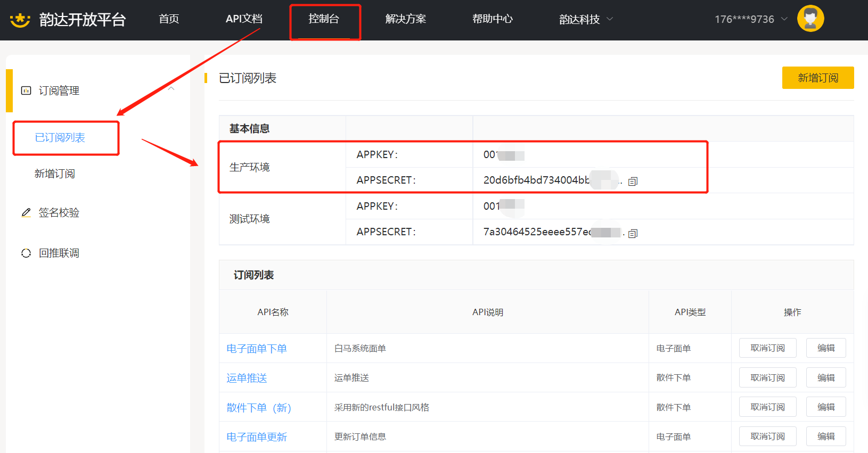Click the API说明 column header

[488, 312]
